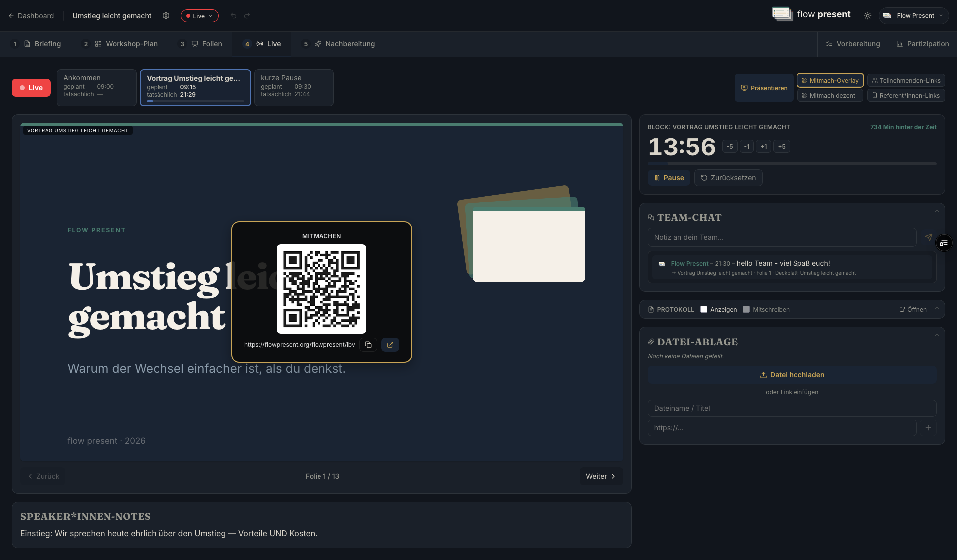Open Teilnehmenden-Links
Image resolution: width=957 pixels, height=560 pixels.
tap(906, 80)
